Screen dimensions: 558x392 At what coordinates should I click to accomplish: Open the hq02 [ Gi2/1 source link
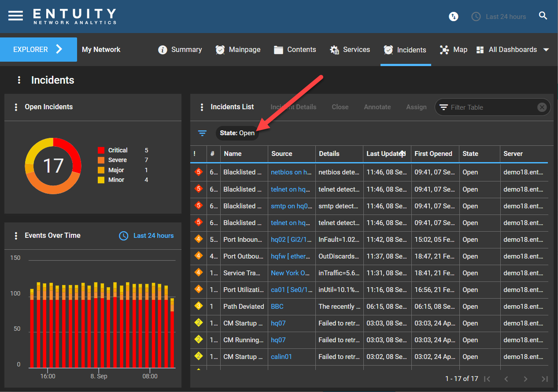pyautogui.click(x=291, y=239)
